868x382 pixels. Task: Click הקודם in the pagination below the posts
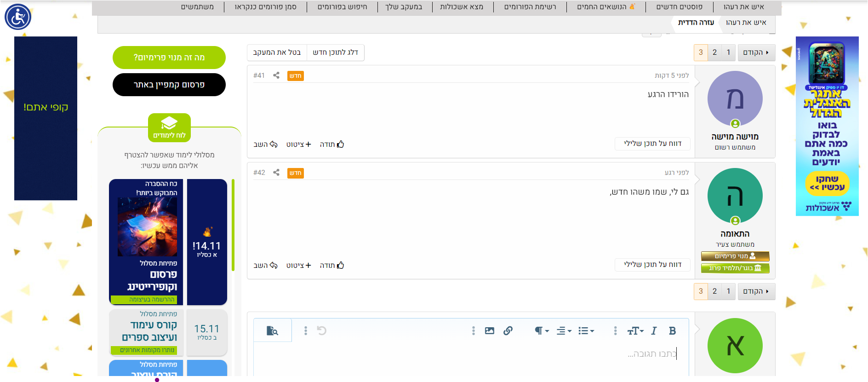(x=756, y=291)
